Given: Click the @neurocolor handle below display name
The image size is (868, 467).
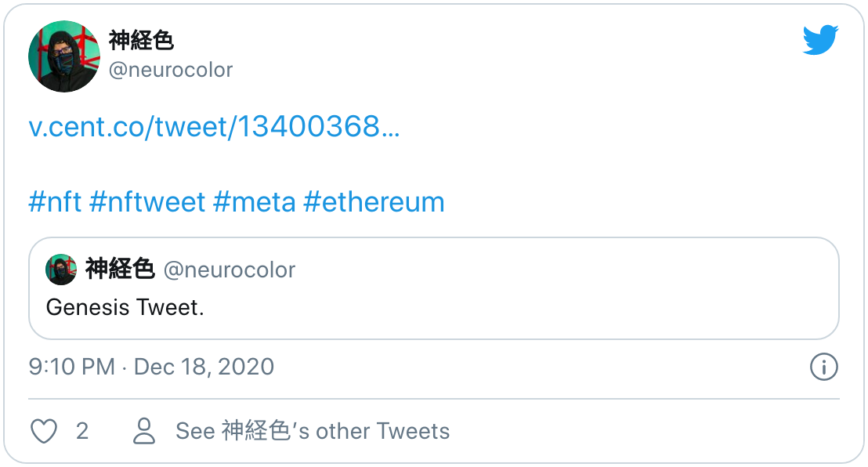Looking at the screenshot, I should (171, 70).
